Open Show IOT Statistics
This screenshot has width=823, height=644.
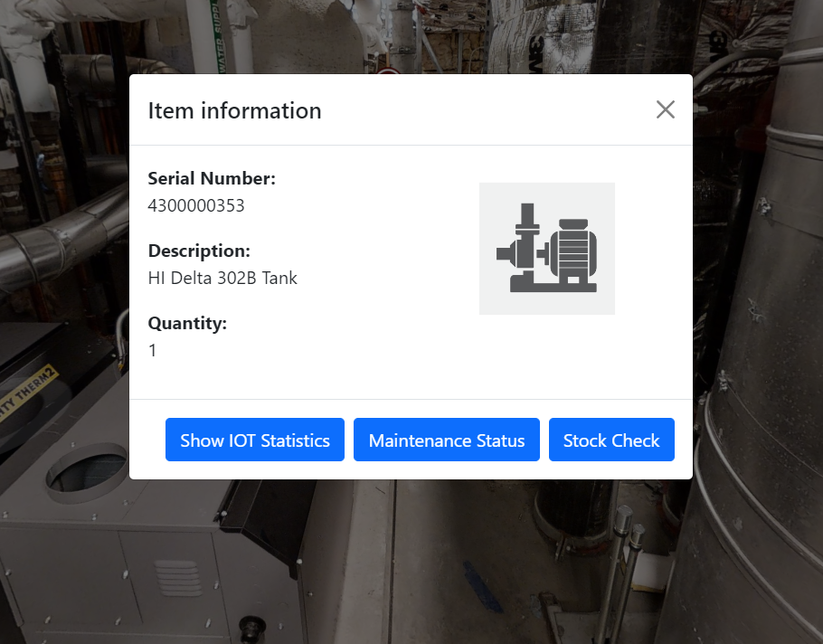(x=254, y=440)
